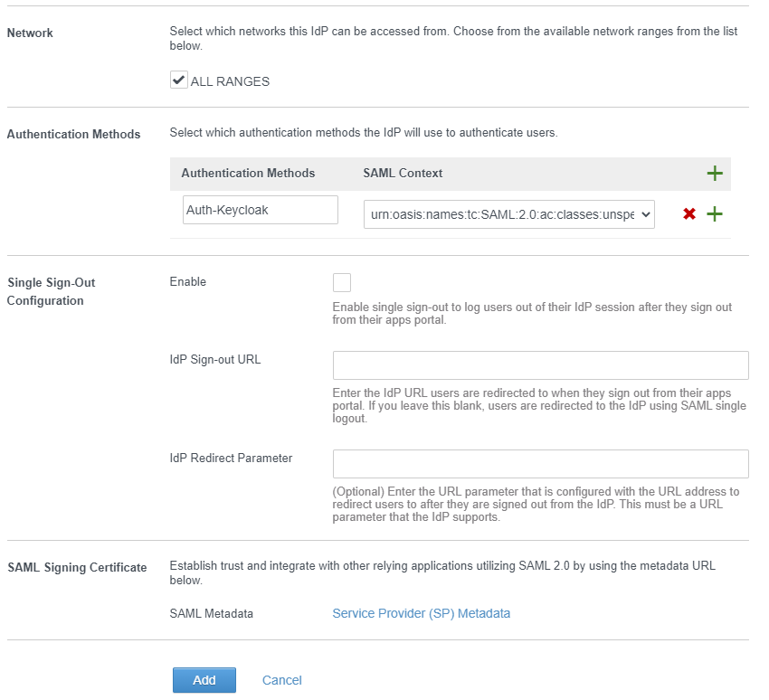
Task: Click the Single Sign-Out Configuration heading
Action: click(x=51, y=291)
